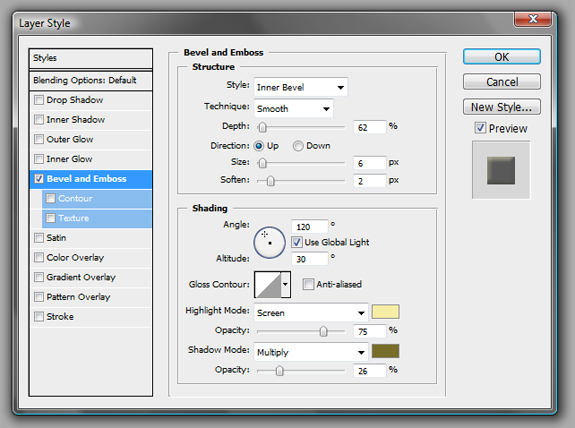
Task: Open the Gloss Contour picker arrow
Action: 286,284
